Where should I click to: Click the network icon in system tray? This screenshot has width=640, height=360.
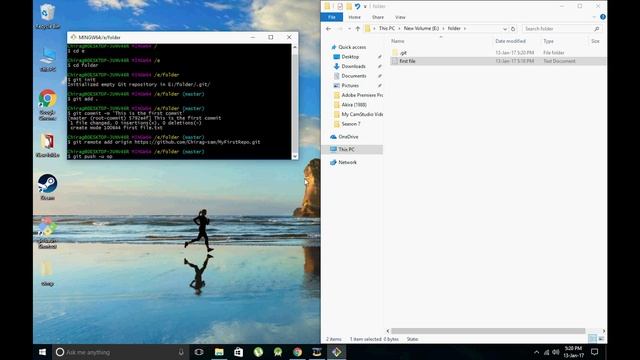click(x=546, y=352)
